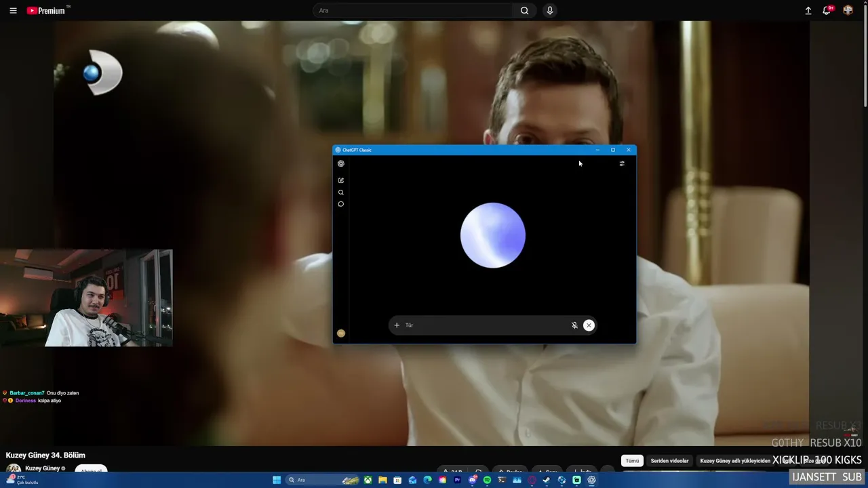
Task: Open the Xbox app from taskbar
Action: pyautogui.click(x=368, y=480)
